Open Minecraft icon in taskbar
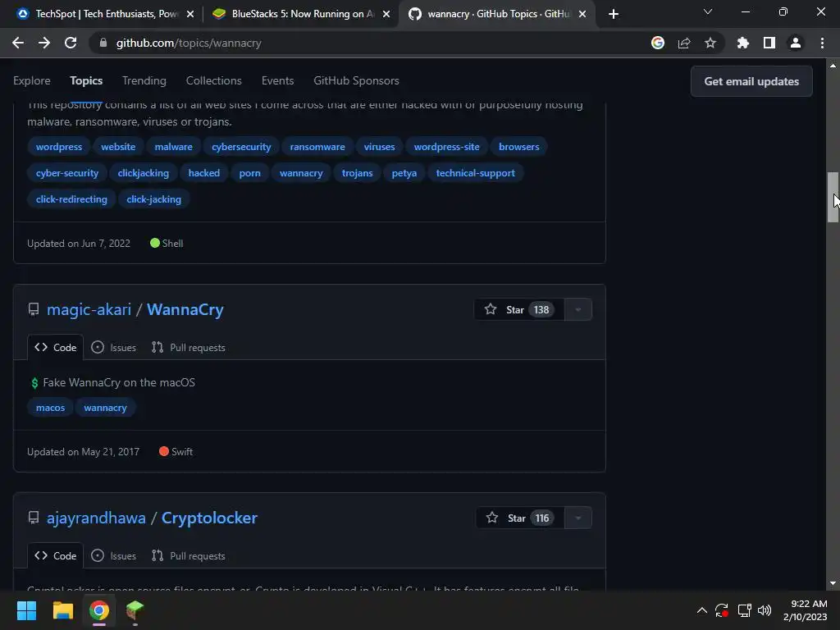The width and height of the screenshot is (840, 630). (x=135, y=610)
